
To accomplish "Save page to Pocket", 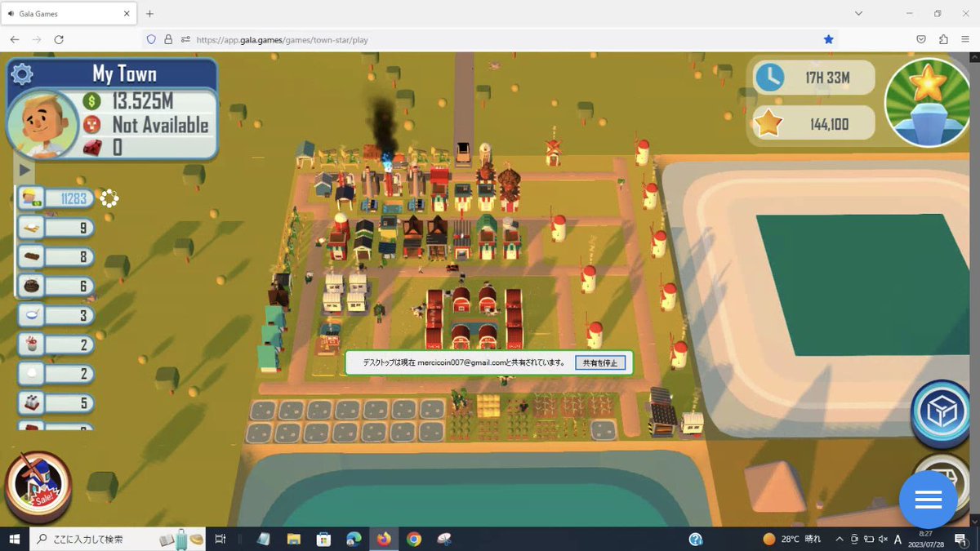I will (x=921, y=39).
